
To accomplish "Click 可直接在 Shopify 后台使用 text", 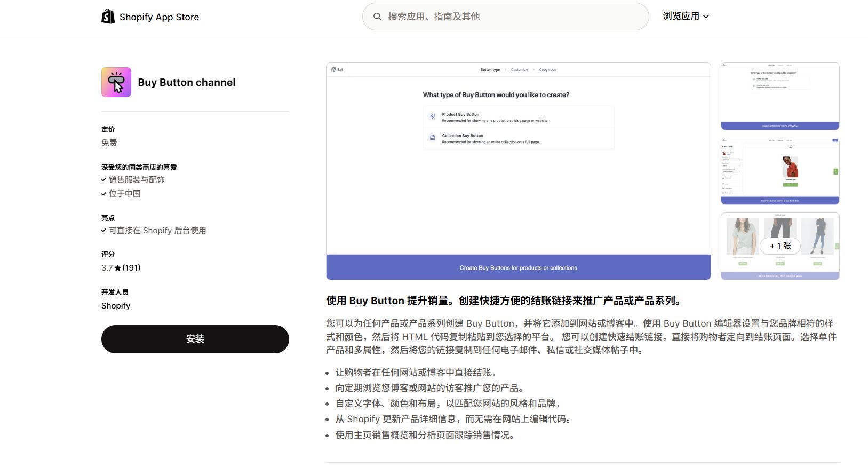I will coord(157,231).
